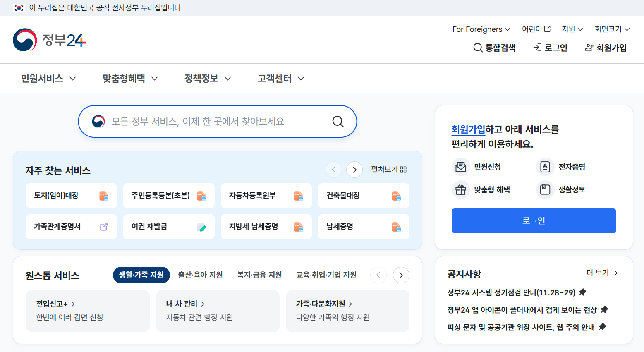Open notice about 앱 아이콘이 폴더내에서 검게 보이는 현상
This screenshot has height=352, width=644.
[522, 310]
